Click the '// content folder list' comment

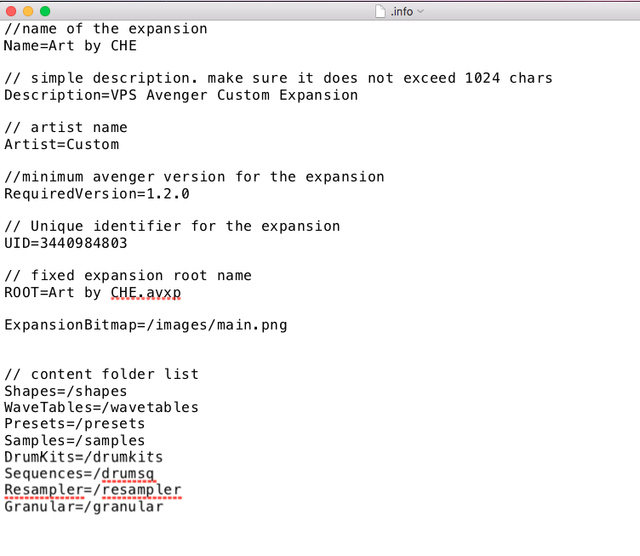click(x=101, y=374)
